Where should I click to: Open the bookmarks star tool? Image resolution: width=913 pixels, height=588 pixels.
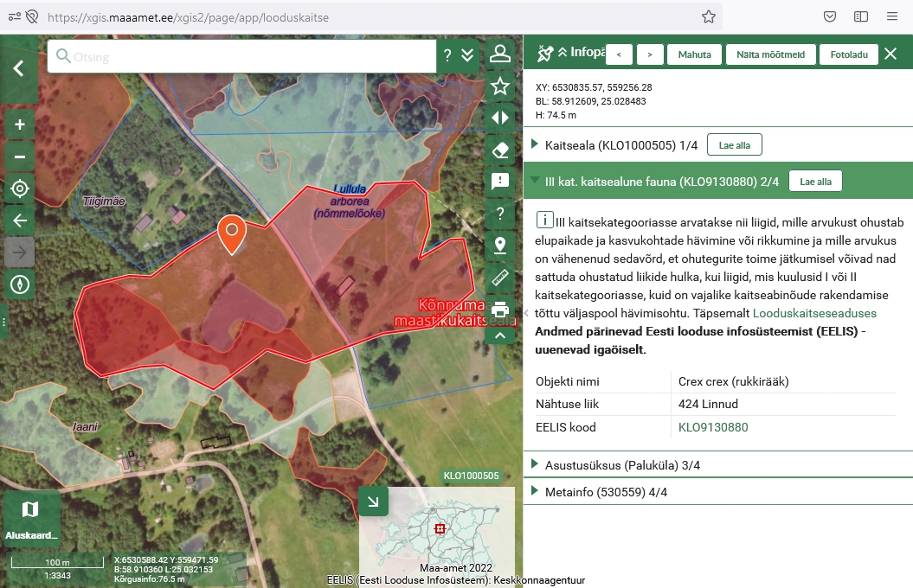point(499,86)
